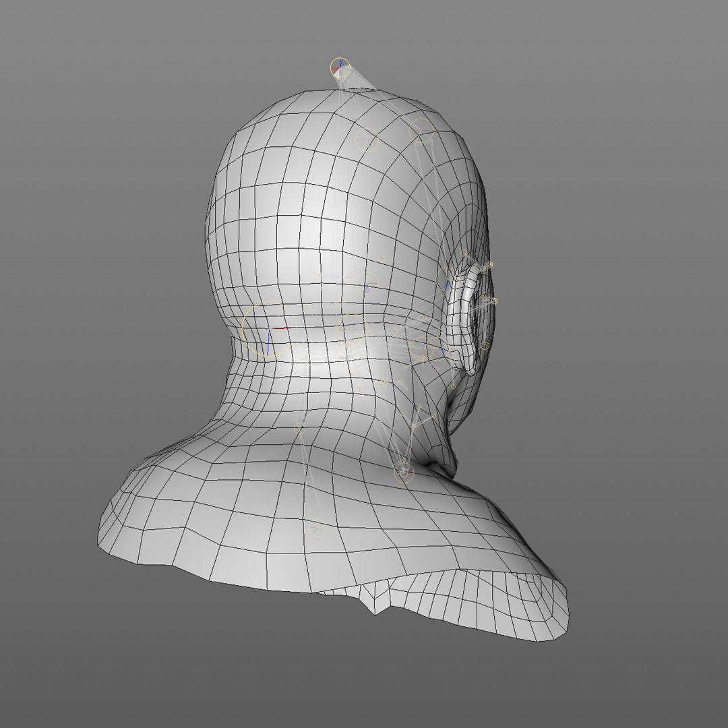Select faint circle controller at neck crease center
The height and width of the screenshot is (728, 728).
(x=351, y=328)
